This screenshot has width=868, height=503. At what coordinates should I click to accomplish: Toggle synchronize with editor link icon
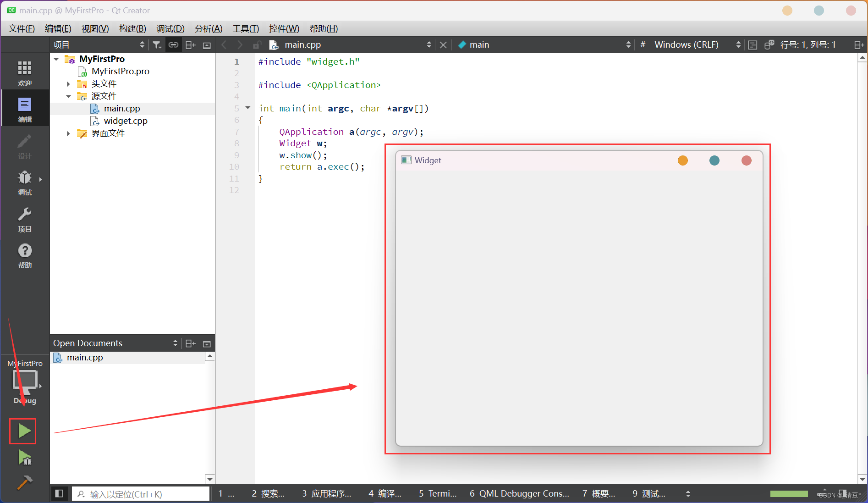[x=173, y=45]
